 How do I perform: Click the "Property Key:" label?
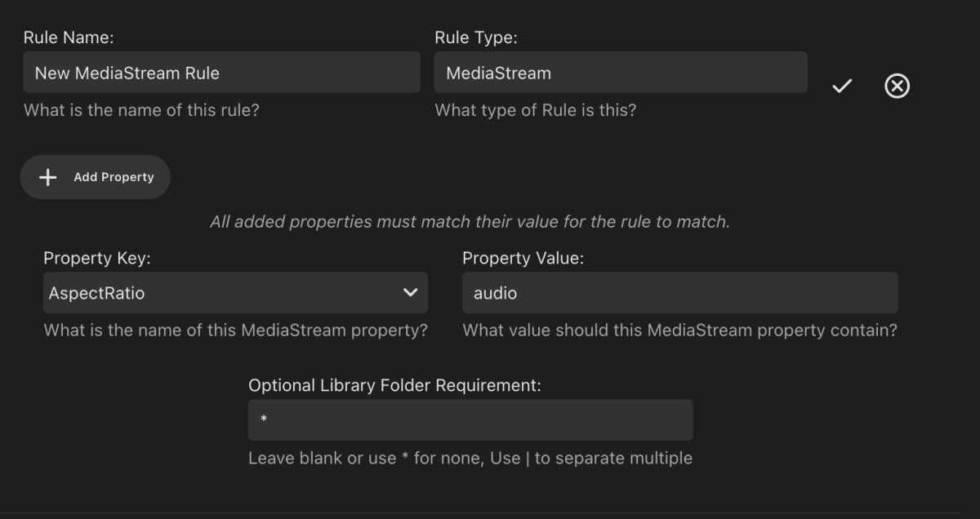click(97, 258)
